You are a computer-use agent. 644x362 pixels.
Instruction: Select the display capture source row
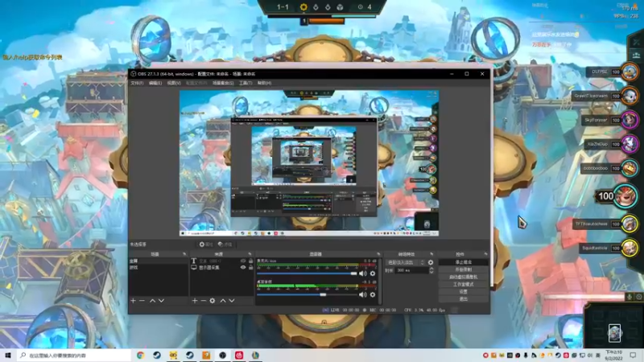click(221, 268)
